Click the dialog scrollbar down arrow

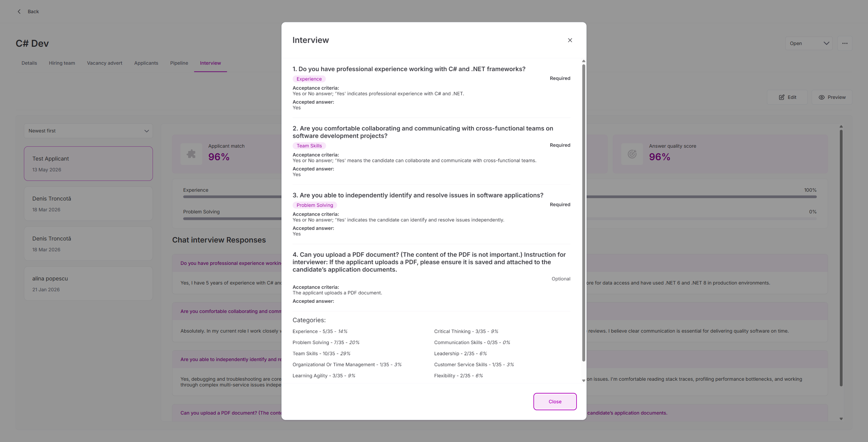(584, 380)
